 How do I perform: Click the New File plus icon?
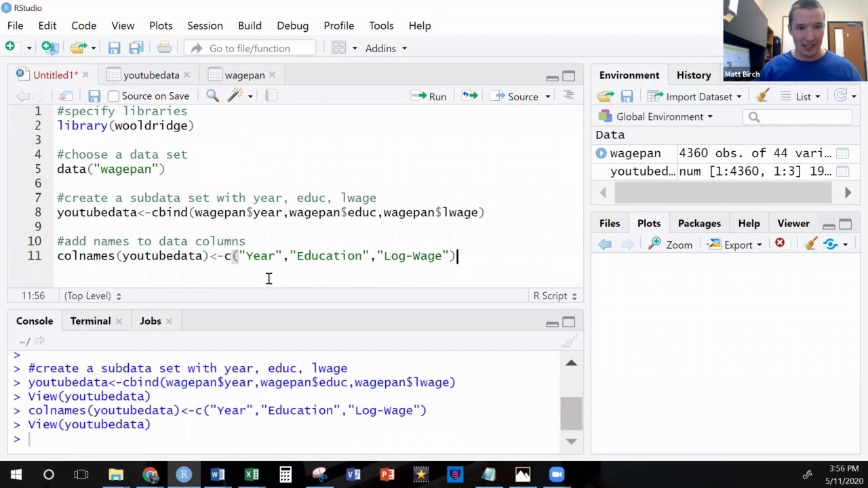click(x=10, y=47)
